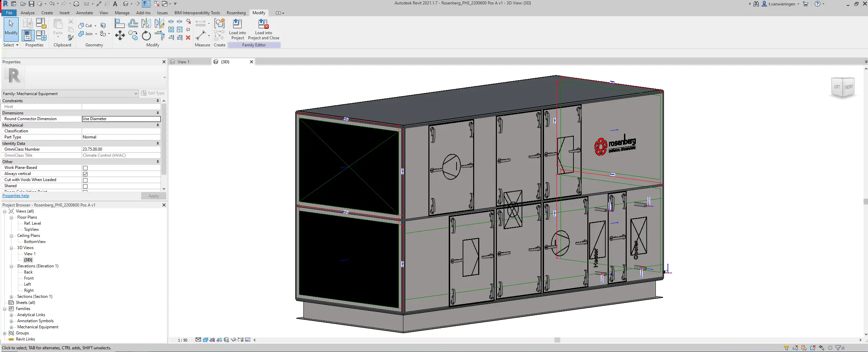Collapse the Floor Plans tree node
Screen dimensions: 868x352
point(11,218)
